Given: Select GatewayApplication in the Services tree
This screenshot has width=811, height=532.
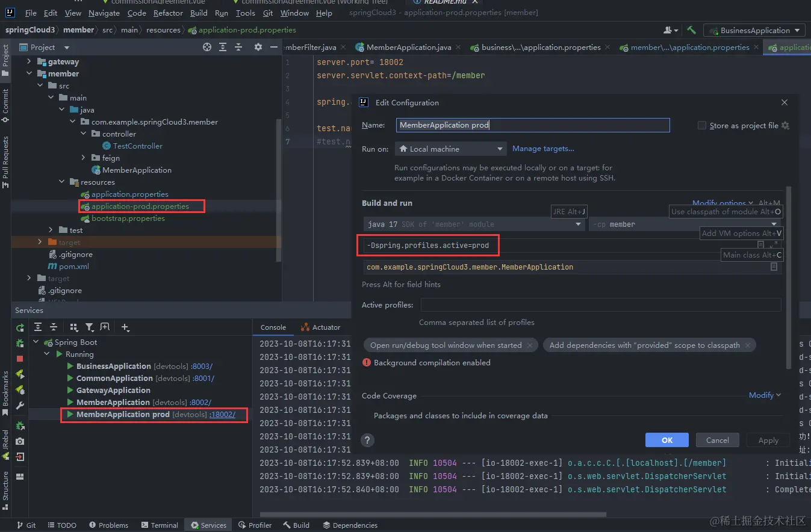Looking at the screenshot, I should (113, 391).
